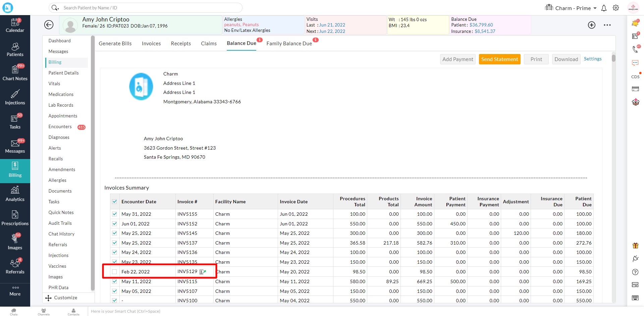The image size is (644, 316).
Task: Open the three-dots more options menu
Action: (x=607, y=25)
